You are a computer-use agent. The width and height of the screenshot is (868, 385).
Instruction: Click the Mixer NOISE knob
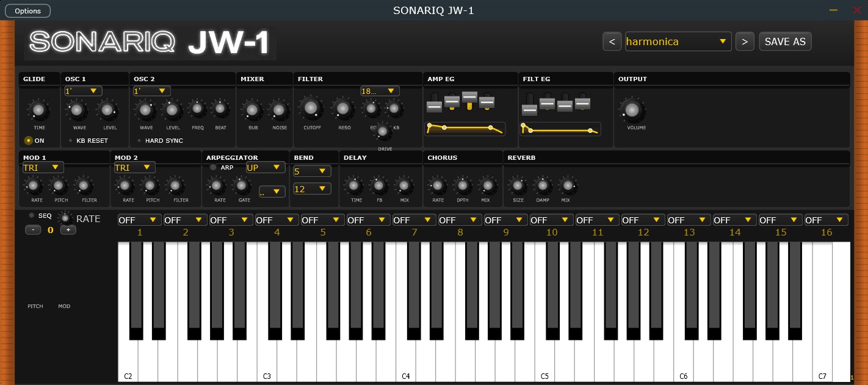click(x=279, y=110)
